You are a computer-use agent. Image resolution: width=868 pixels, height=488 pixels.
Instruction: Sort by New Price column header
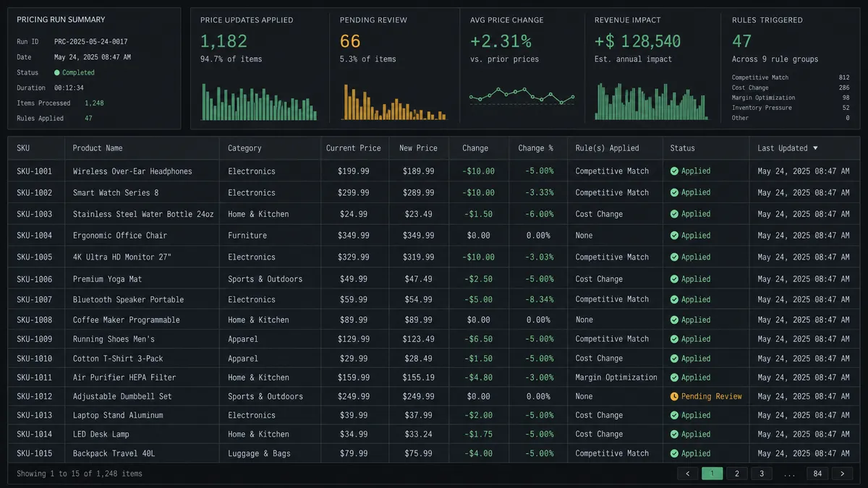point(418,148)
